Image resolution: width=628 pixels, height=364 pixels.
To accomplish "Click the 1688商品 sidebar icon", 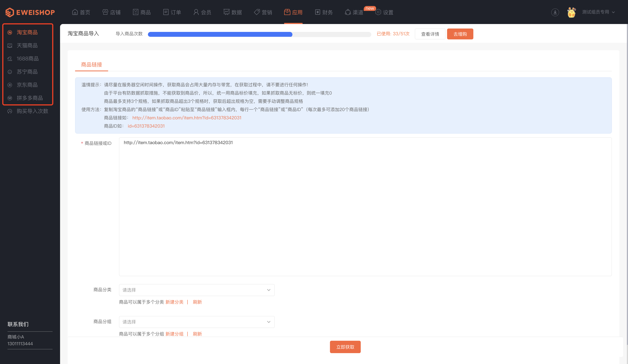I will pyautogui.click(x=10, y=59).
